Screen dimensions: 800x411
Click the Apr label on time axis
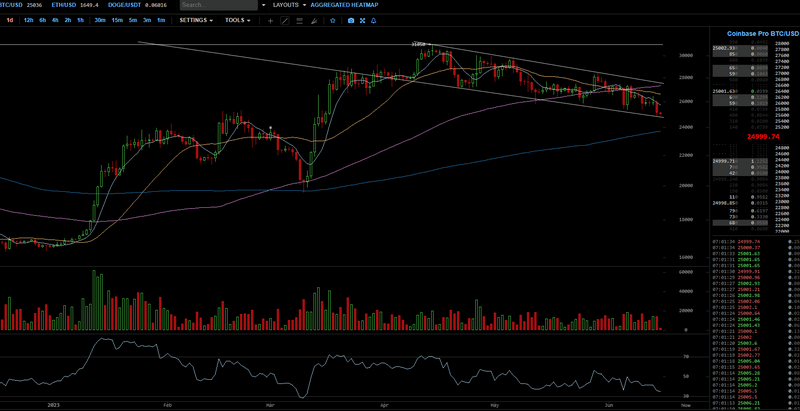pyautogui.click(x=385, y=405)
